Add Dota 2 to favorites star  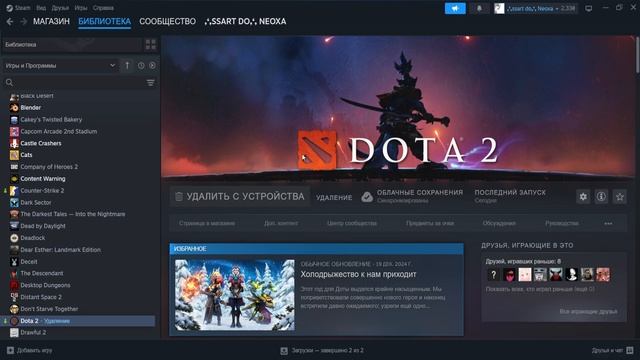620,197
